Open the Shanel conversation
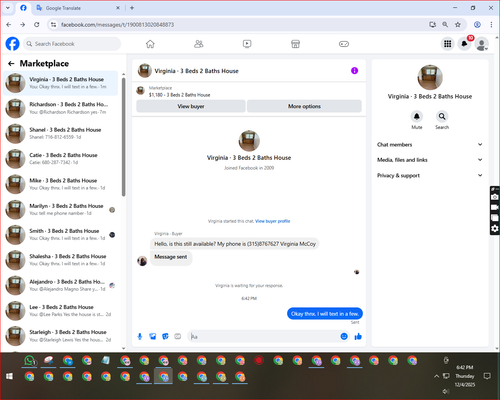Image resolution: width=500 pixels, height=400 pixels. pyautogui.click(x=61, y=133)
